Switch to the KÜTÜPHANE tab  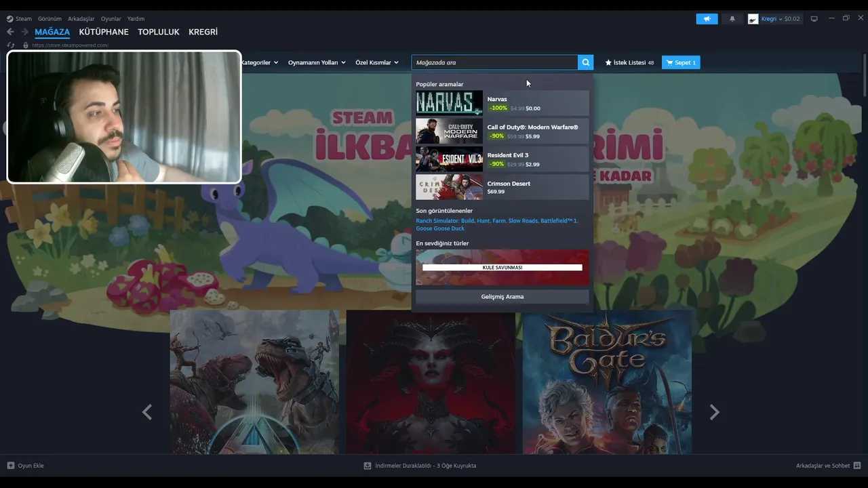tap(104, 32)
